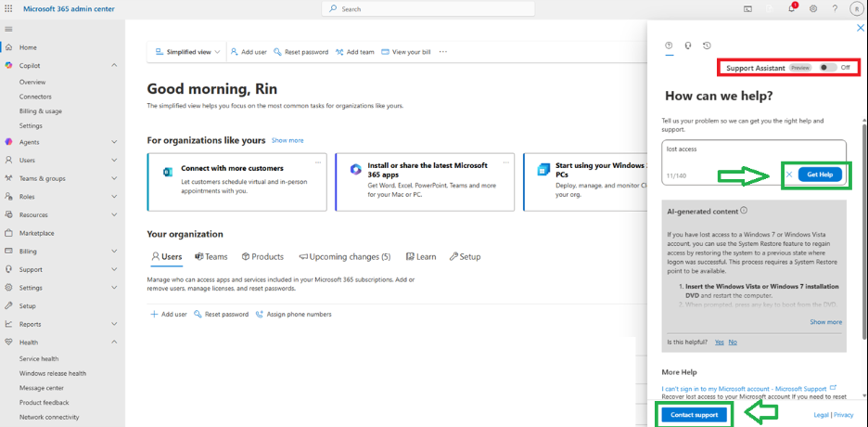
Task: Open the support history clock tab
Action: pos(707,46)
